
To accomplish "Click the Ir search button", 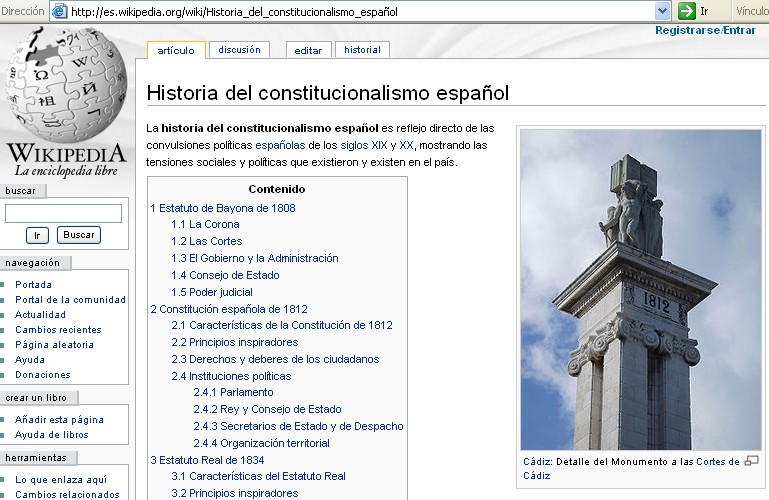I will [x=37, y=235].
